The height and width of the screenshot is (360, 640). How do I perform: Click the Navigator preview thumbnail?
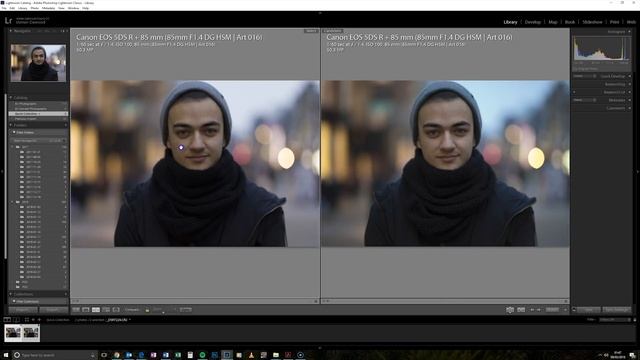pyautogui.click(x=38, y=63)
